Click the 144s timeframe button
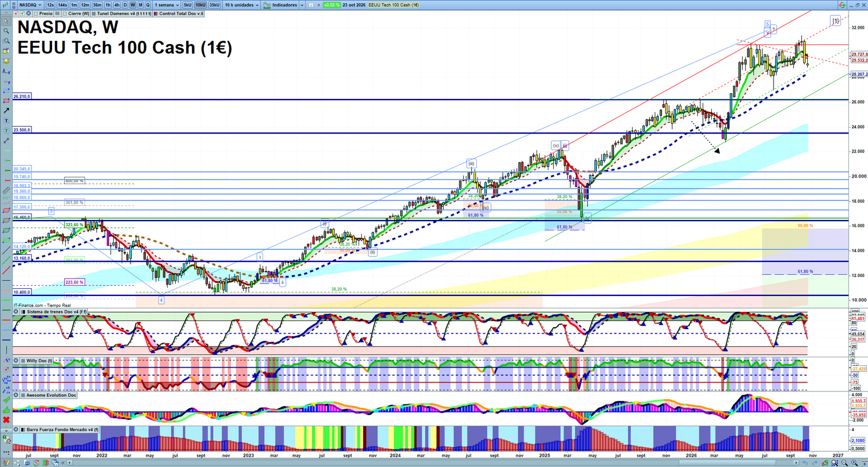868x467 pixels. (x=62, y=5)
